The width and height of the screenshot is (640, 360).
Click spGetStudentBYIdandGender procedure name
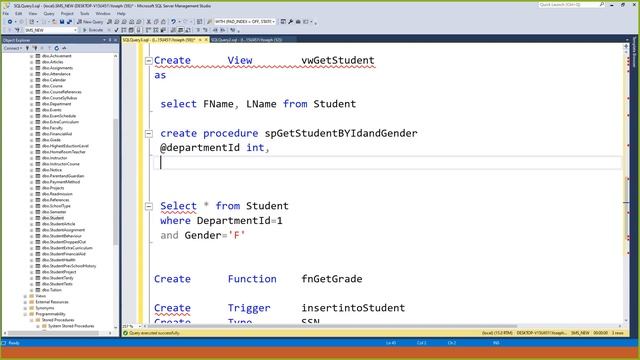pyautogui.click(x=341, y=133)
